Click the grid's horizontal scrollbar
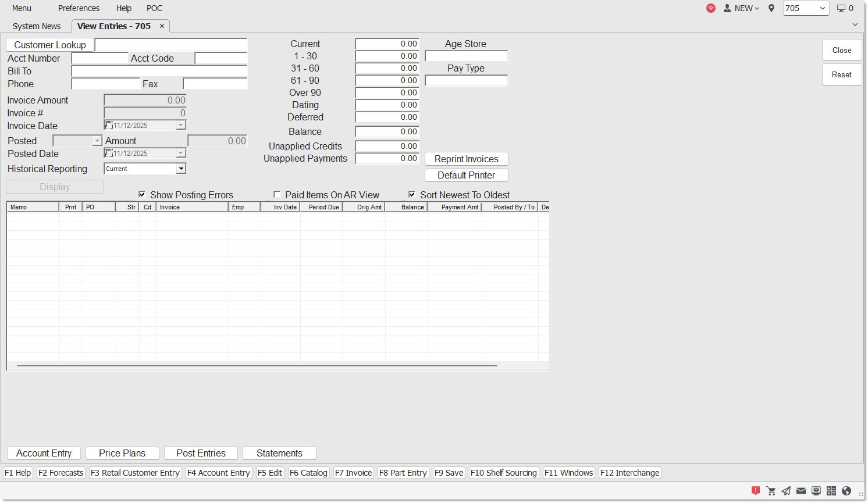Viewport: 868px width, 503px height. (x=257, y=366)
